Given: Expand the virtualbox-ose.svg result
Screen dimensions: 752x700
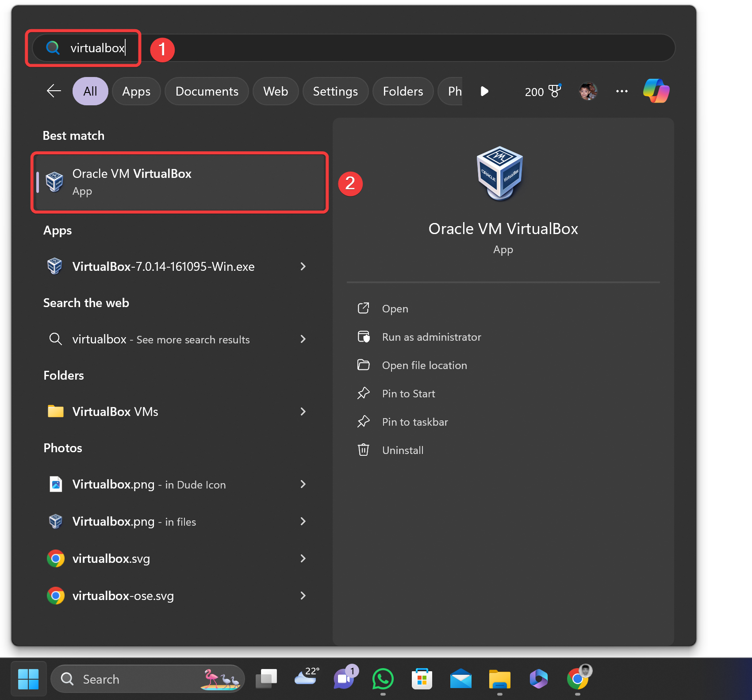Looking at the screenshot, I should point(303,596).
